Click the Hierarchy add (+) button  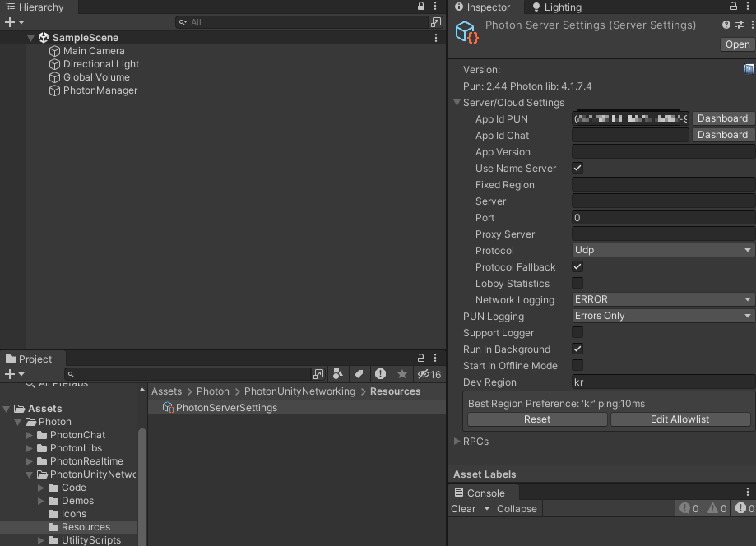point(10,22)
